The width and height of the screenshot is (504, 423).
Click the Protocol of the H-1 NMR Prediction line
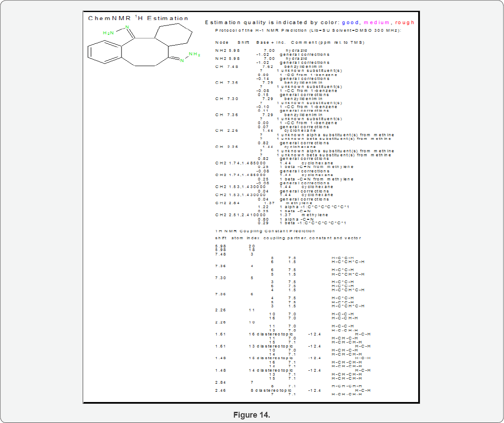308,30
